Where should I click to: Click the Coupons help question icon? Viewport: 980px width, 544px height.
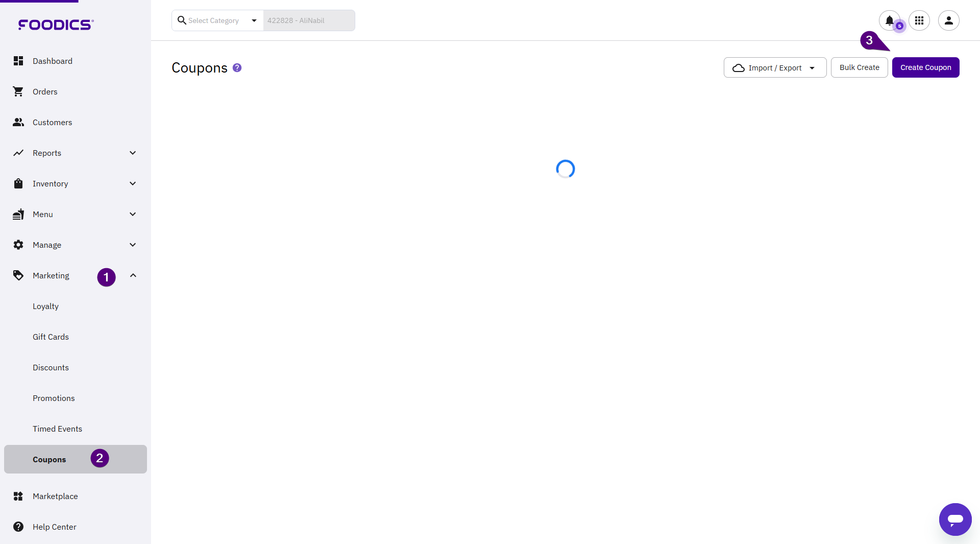[x=237, y=67]
